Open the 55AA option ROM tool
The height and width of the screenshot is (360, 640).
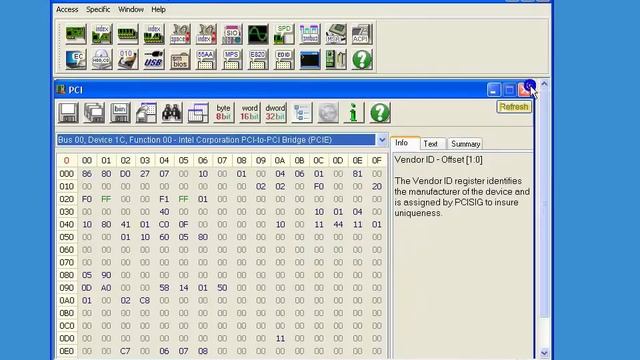pos(206,60)
